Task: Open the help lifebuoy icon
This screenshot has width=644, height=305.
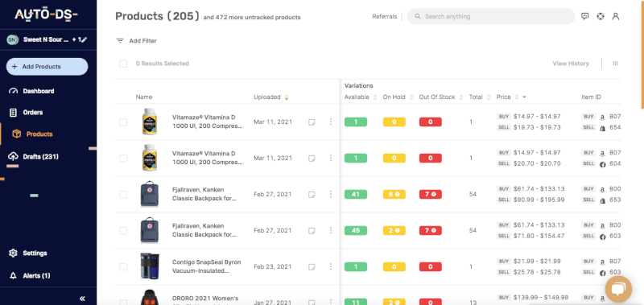Action: coord(601,16)
